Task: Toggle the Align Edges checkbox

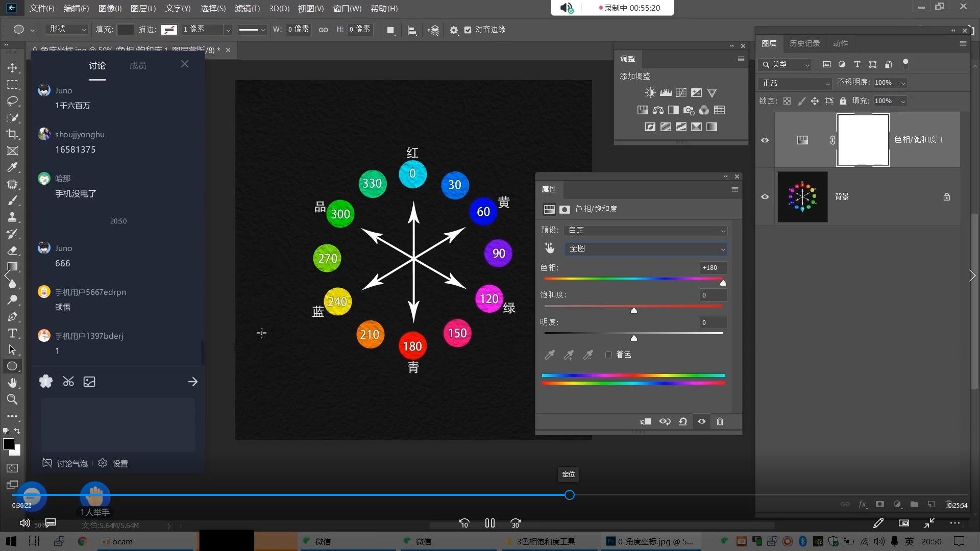Action: [x=468, y=30]
